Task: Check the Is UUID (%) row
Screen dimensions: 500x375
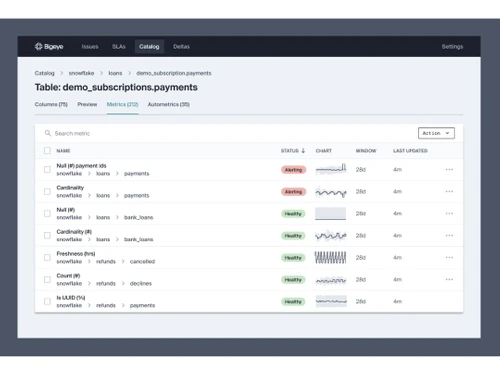Action: (47, 301)
